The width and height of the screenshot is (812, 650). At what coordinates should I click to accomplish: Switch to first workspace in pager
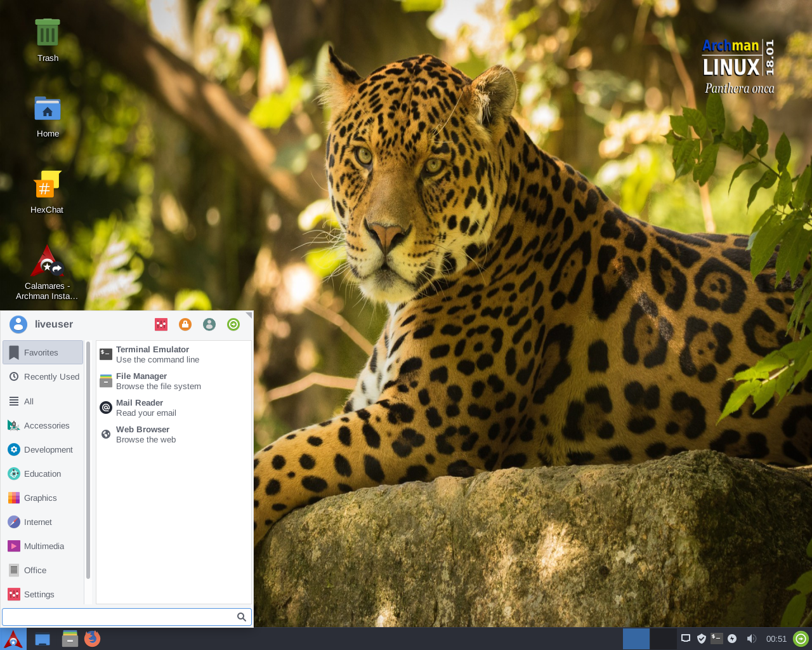pos(636,639)
